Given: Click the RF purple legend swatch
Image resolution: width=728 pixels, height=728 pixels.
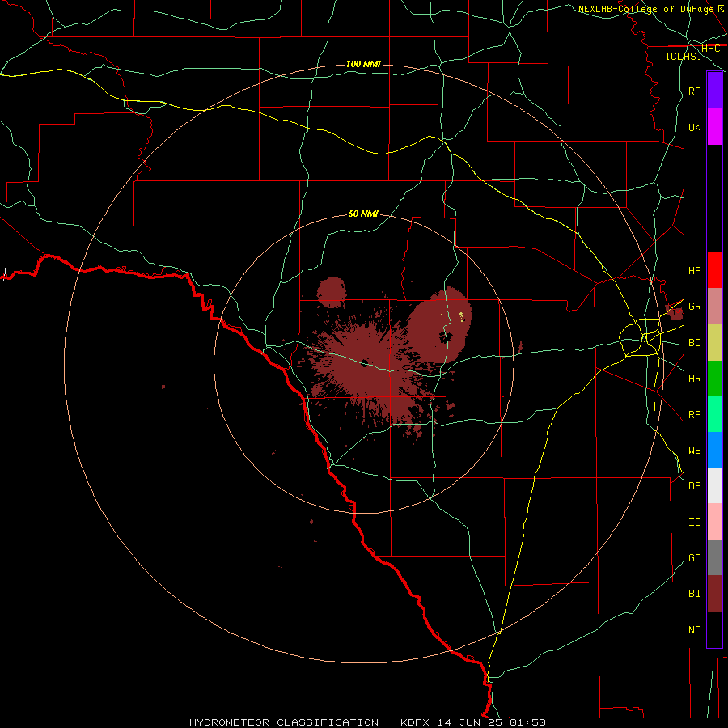Looking at the screenshot, I should click(714, 91).
